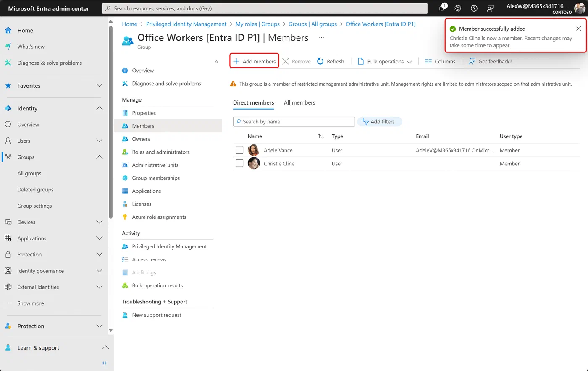The image size is (588, 371).
Task: Click the Got feedback icon
Action: pos(472,61)
